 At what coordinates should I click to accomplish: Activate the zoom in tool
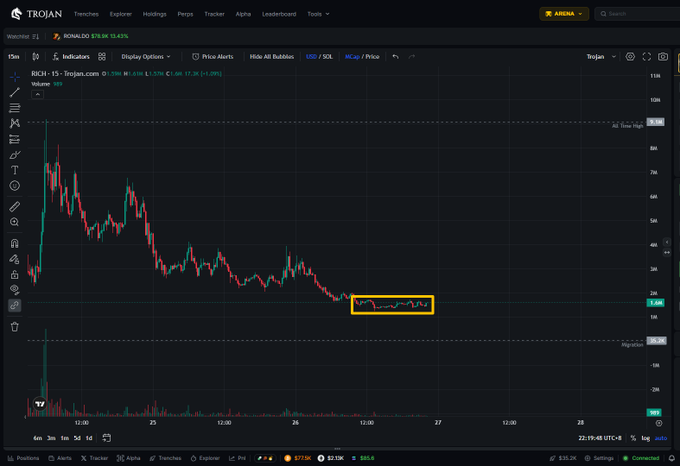(x=15, y=222)
